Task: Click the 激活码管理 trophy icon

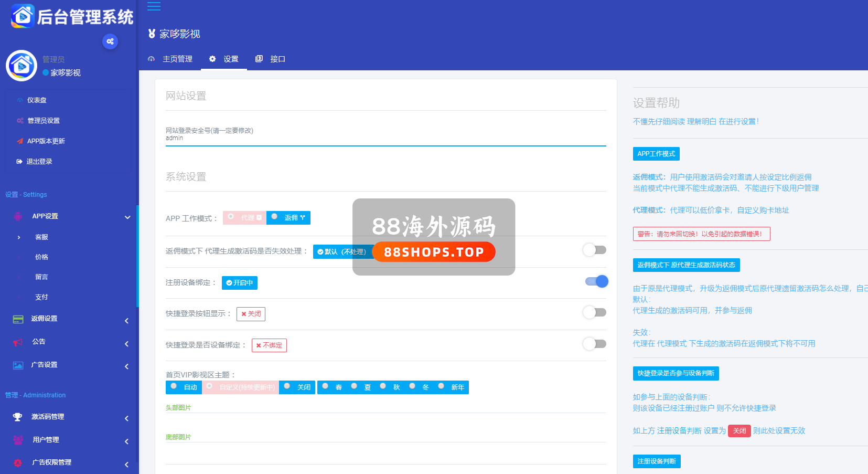Action: point(18,417)
